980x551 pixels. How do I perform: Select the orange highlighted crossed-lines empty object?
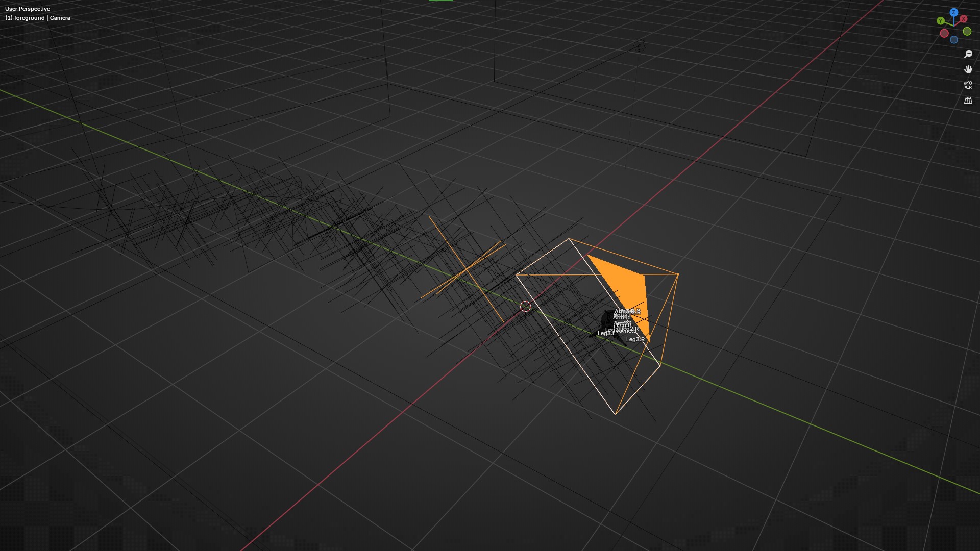coord(466,268)
